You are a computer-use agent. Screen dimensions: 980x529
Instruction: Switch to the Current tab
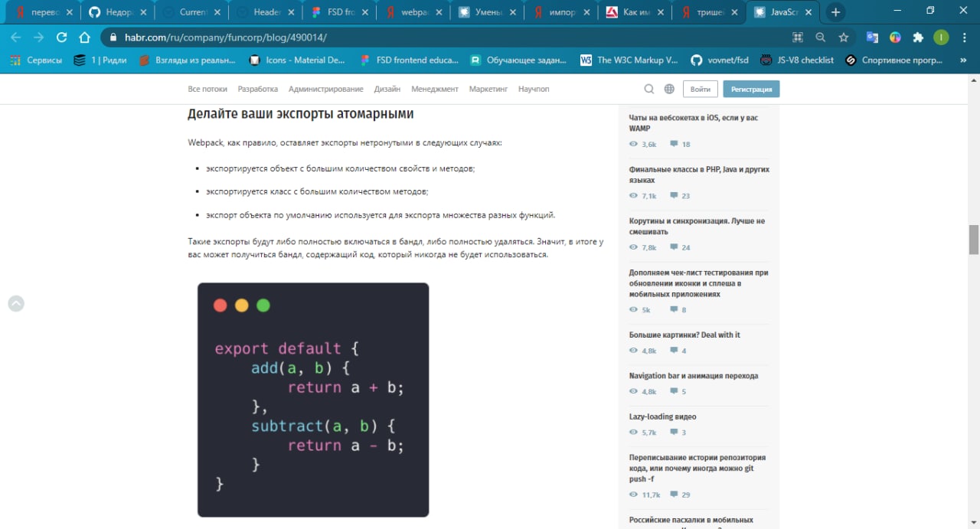point(191,12)
